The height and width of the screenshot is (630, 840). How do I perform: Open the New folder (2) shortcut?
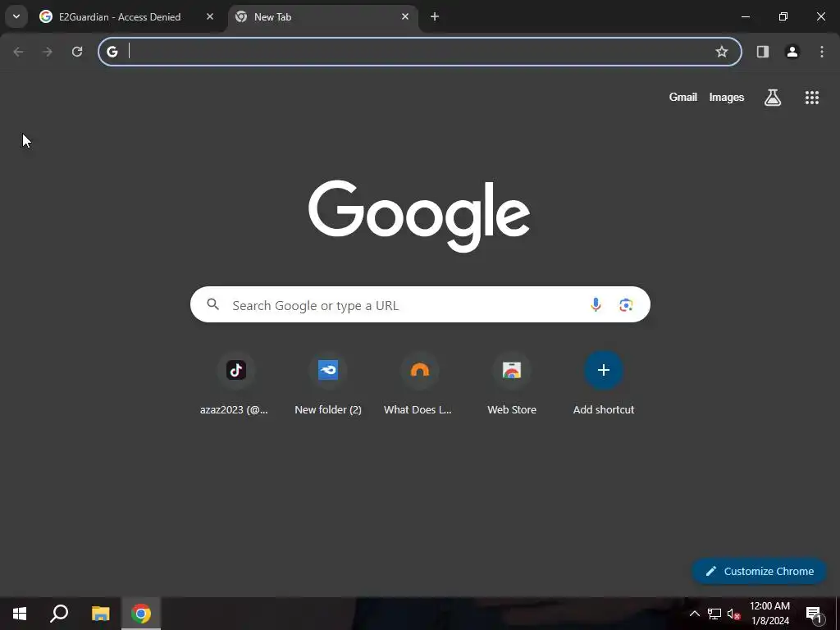pos(328,370)
